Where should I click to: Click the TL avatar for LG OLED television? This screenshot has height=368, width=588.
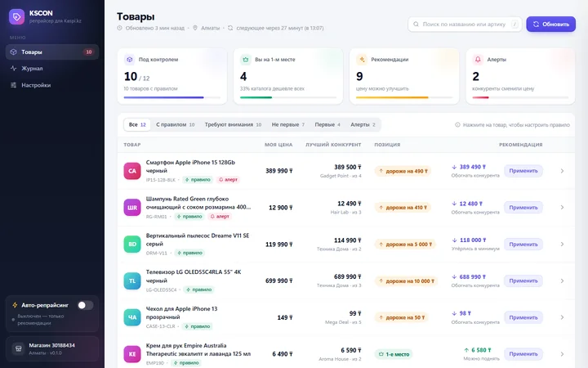coord(132,280)
